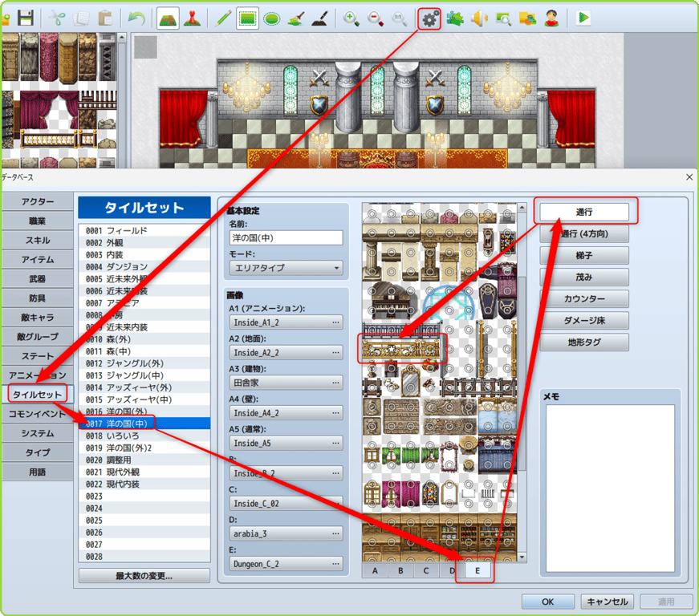This screenshot has height=616, width=699.
Task: Switch to Map editing mode icon
Action: point(168,18)
